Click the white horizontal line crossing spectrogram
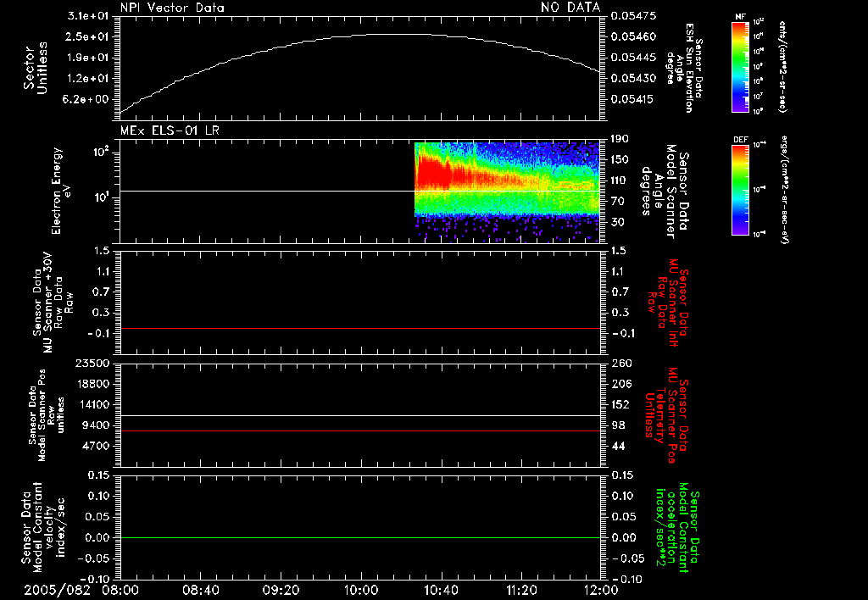The image size is (868, 600). click(x=359, y=191)
